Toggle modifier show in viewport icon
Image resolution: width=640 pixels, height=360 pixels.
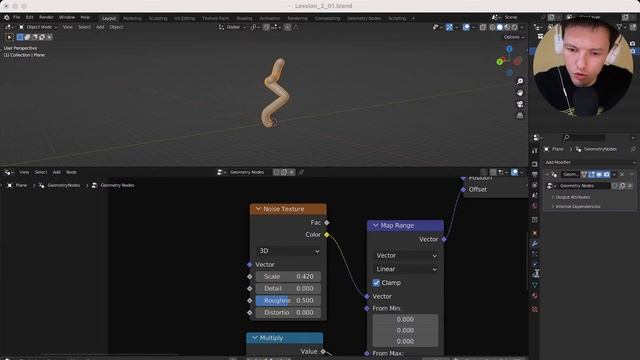(599, 174)
